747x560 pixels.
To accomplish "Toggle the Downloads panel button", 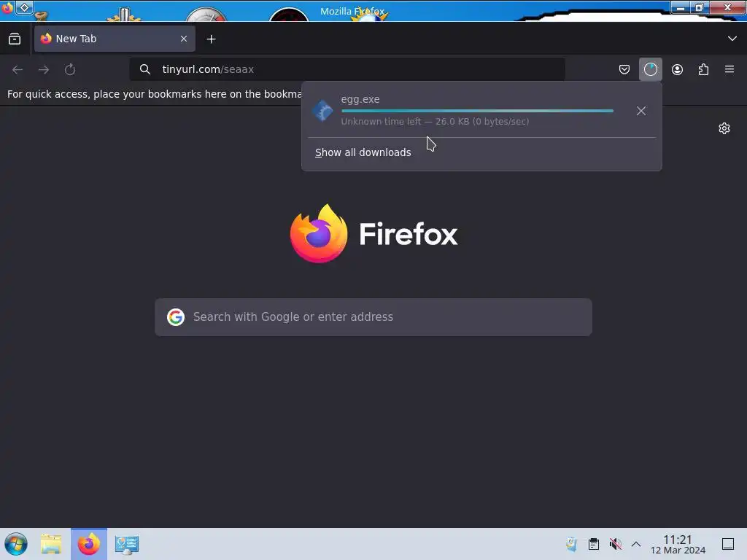I will pyautogui.click(x=650, y=69).
